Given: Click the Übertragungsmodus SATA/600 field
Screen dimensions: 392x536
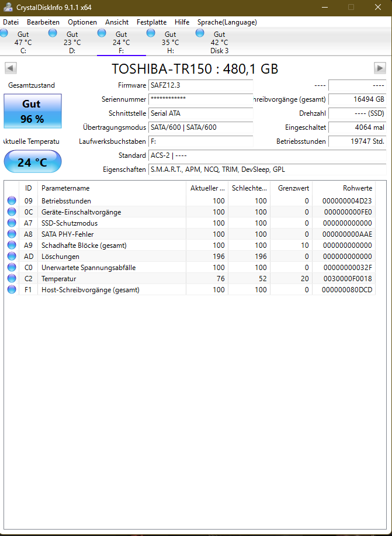Looking at the screenshot, I should point(200,127).
